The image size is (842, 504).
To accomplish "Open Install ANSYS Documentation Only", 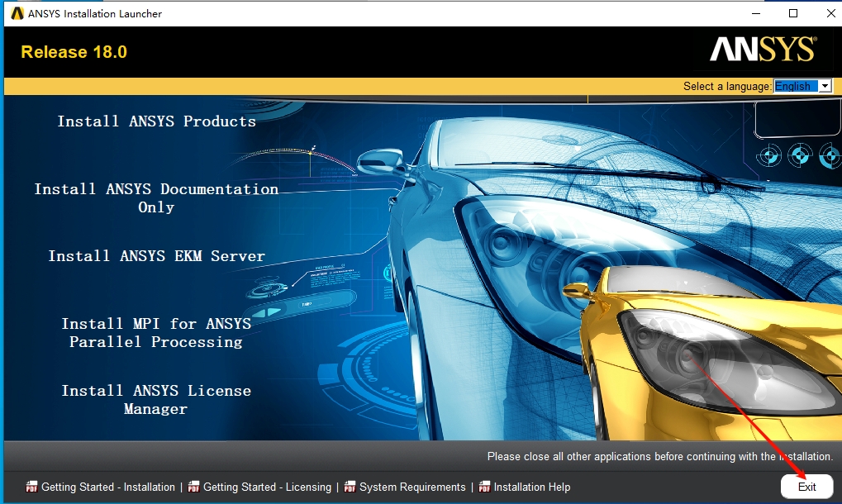I will point(155,197).
